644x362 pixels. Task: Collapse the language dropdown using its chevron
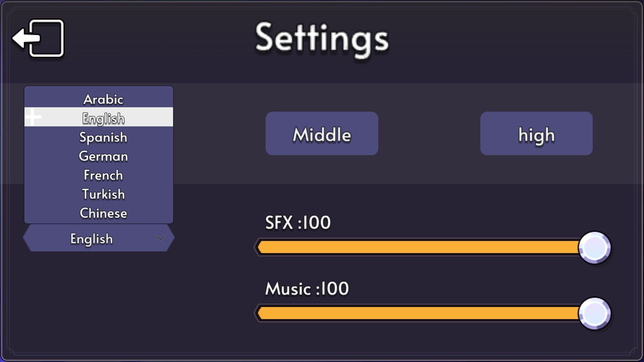pyautogui.click(x=160, y=238)
